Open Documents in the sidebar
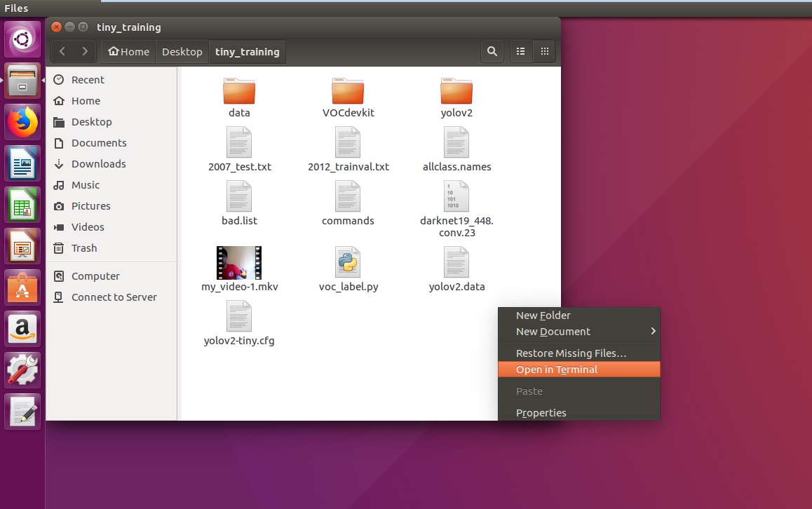The width and height of the screenshot is (812, 509). 111,143
